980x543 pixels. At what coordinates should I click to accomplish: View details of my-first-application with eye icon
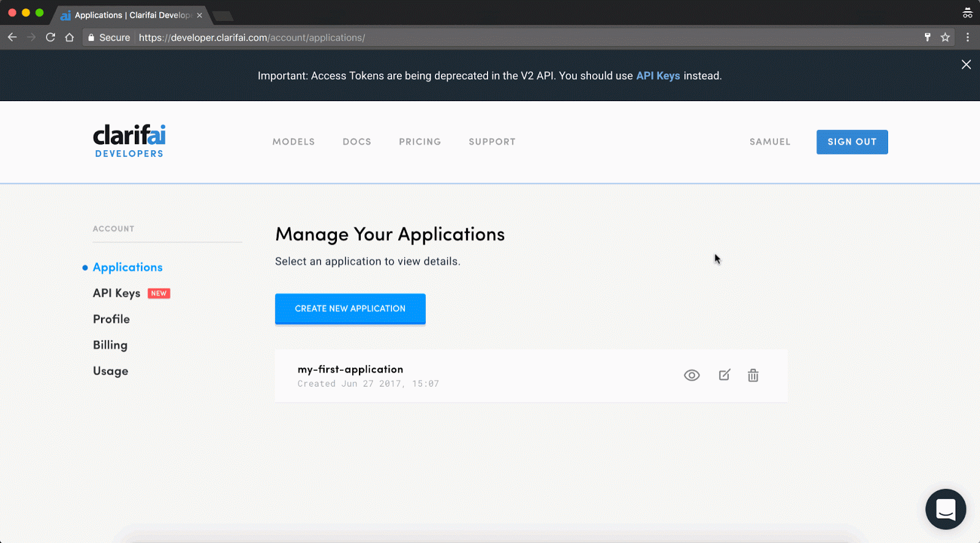pos(692,375)
